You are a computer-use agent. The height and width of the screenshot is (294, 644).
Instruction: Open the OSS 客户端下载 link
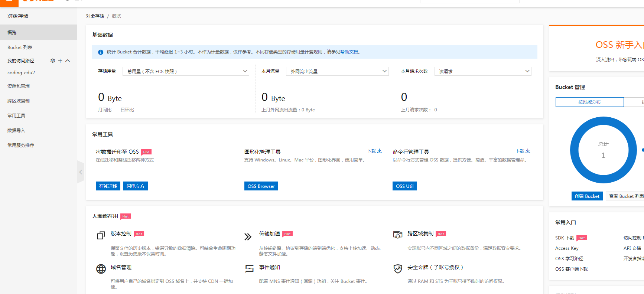(x=571, y=269)
